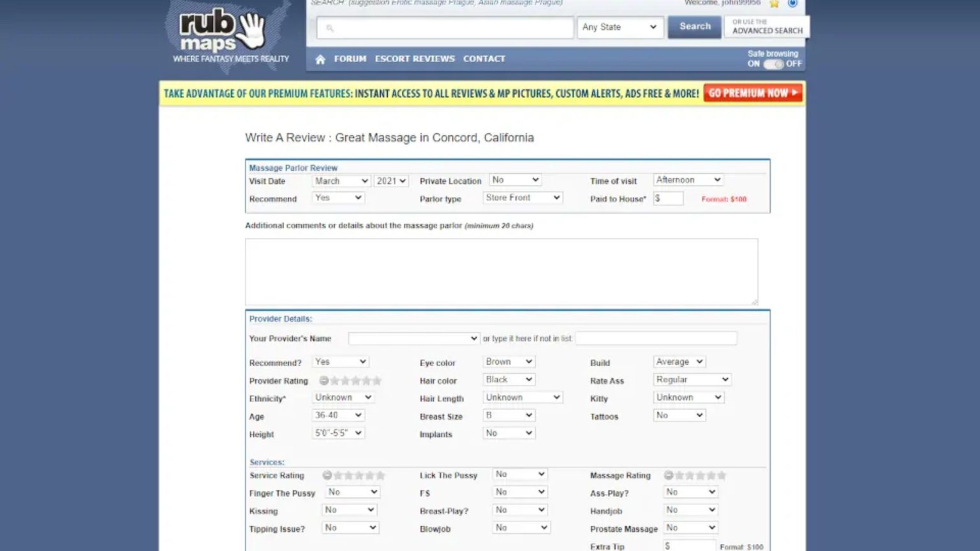Click the home icon in the navigation bar
The height and width of the screenshot is (551, 980).
pos(320,58)
